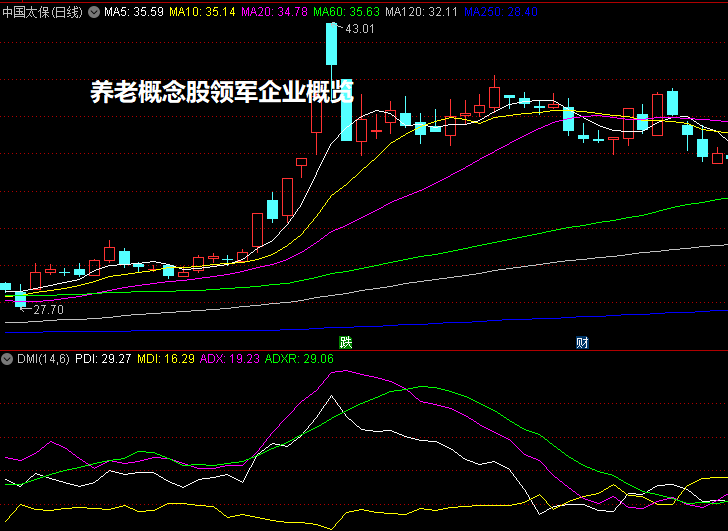Click the blue 财 marker icon
The width and height of the screenshot is (728, 531).
coord(582,343)
